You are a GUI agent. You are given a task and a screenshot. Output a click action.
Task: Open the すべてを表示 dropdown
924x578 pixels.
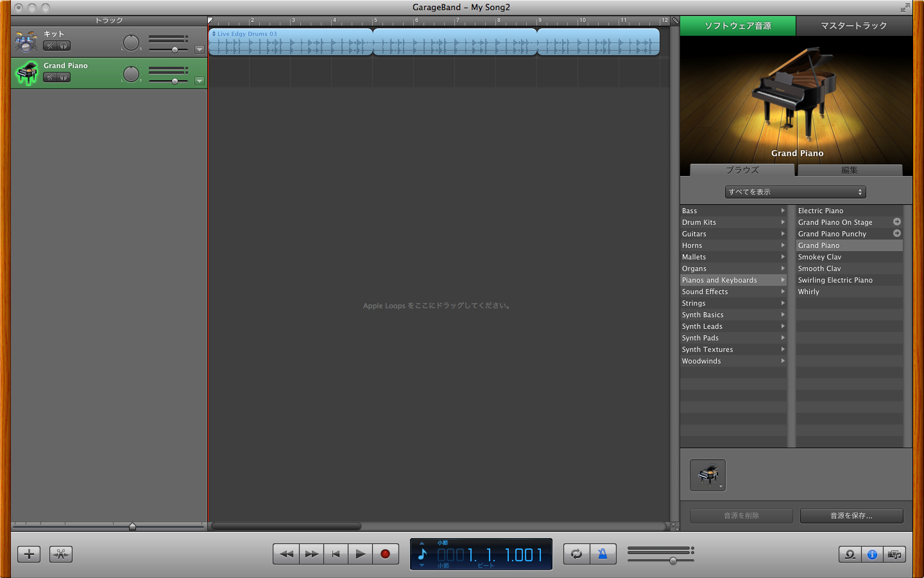tap(796, 192)
